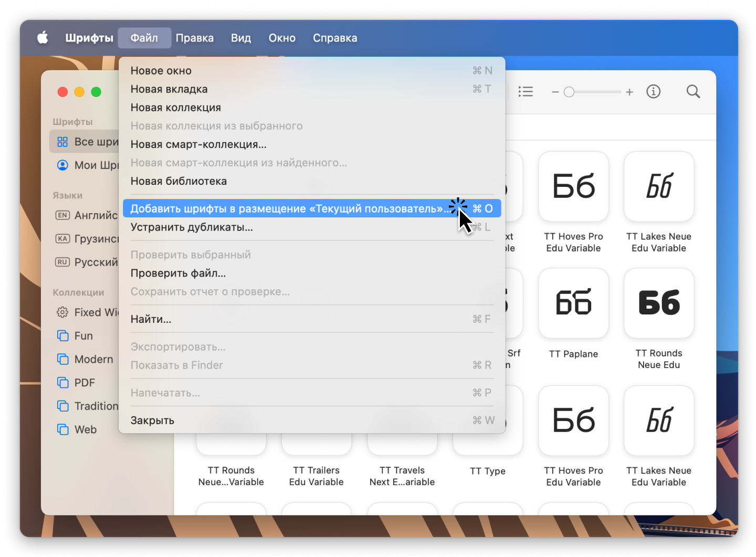Click TT Trailers Edu Variable label
The width and height of the screenshot is (756, 557).
click(316, 476)
